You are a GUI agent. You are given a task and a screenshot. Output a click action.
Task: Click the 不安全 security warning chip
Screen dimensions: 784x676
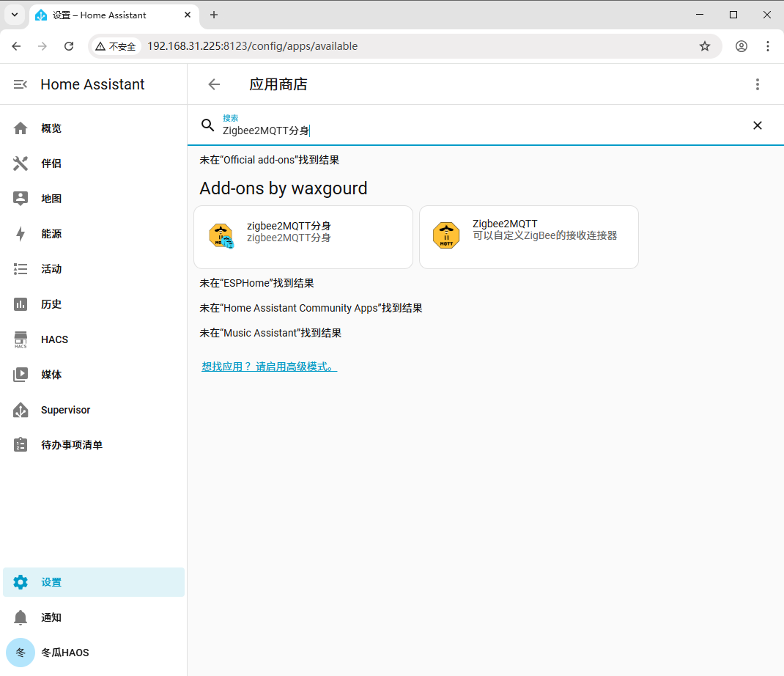(x=116, y=46)
